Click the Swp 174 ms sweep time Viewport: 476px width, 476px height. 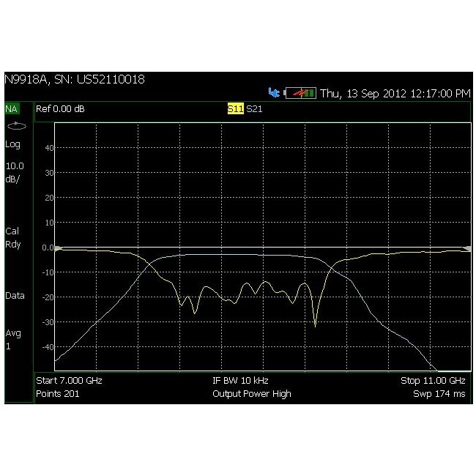pyautogui.click(x=439, y=394)
